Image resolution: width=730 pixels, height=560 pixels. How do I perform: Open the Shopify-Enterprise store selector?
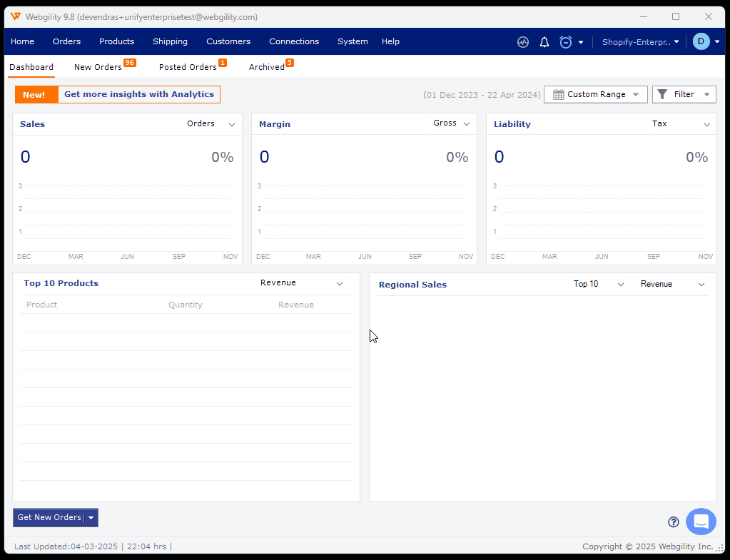pos(640,42)
